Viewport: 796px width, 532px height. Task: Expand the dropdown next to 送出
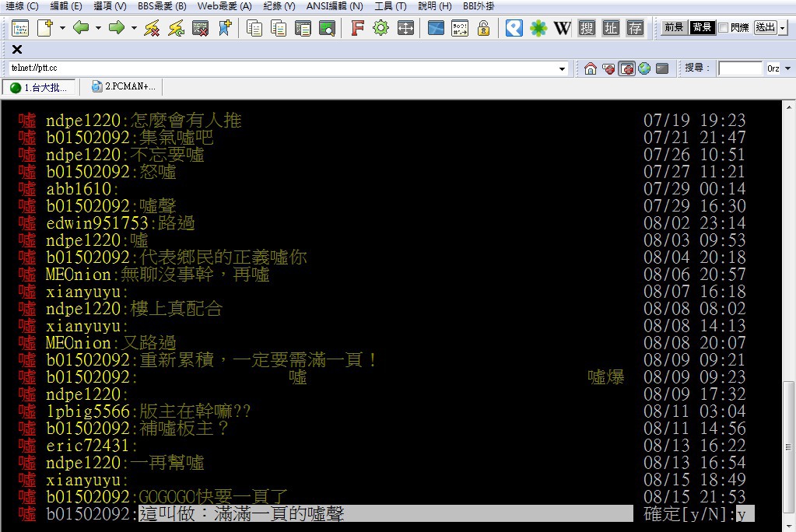pos(783,28)
